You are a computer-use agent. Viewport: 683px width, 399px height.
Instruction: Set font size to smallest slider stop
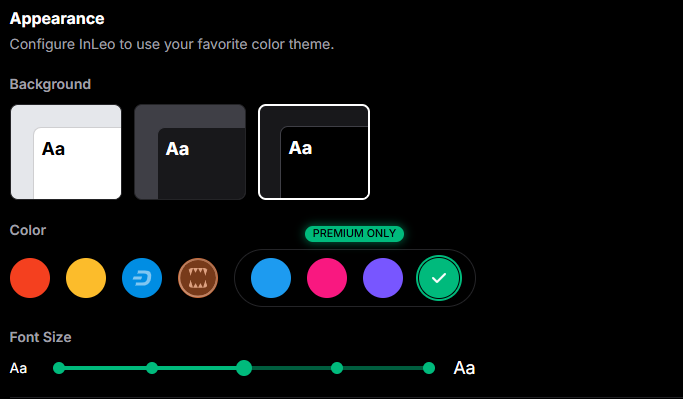coord(59,368)
